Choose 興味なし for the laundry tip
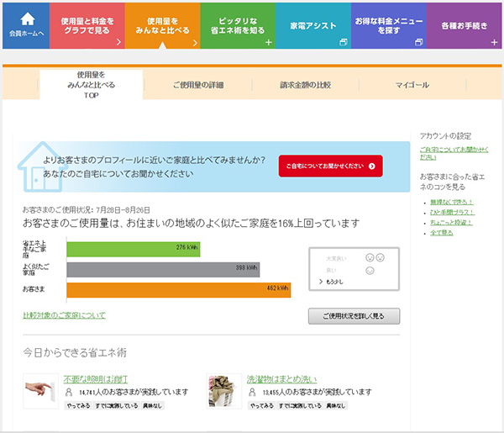This screenshot has width=504, height=433. [336, 405]
